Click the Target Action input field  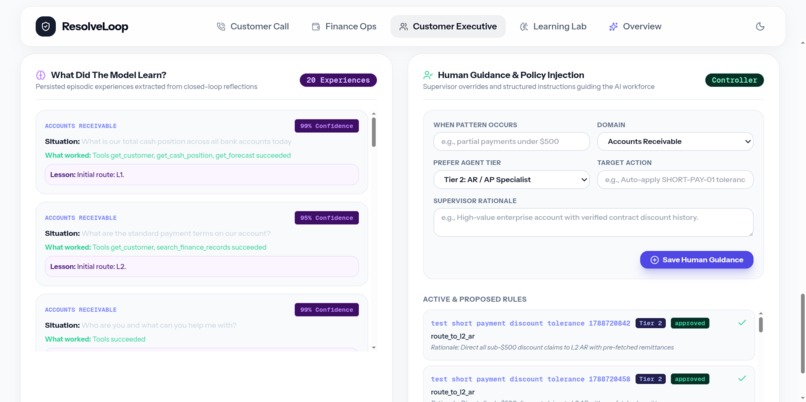pos(675,179)
